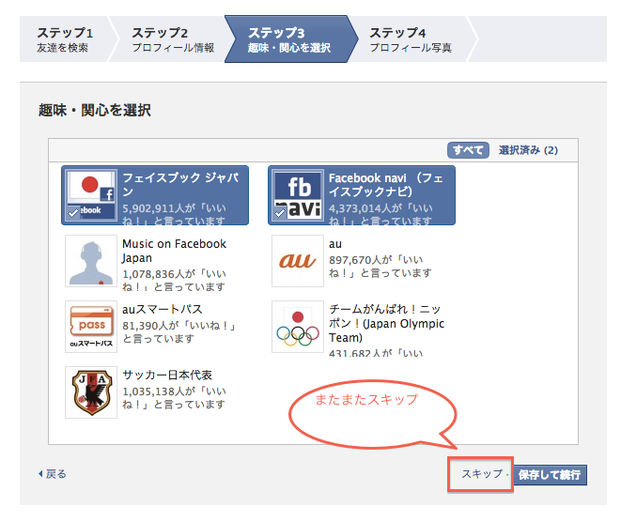The width and height of the screenshot is (621, 522).
Task: Click the au page title text
Action: click(335, 244)
